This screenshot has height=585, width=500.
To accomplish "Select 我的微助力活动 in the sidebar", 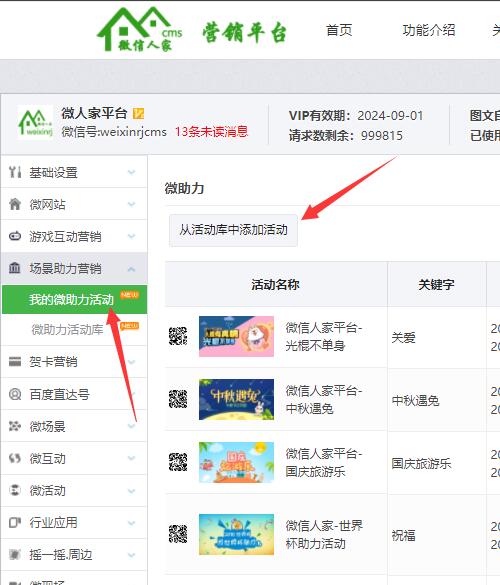I will pyautogui.click(x=75, y=299).
